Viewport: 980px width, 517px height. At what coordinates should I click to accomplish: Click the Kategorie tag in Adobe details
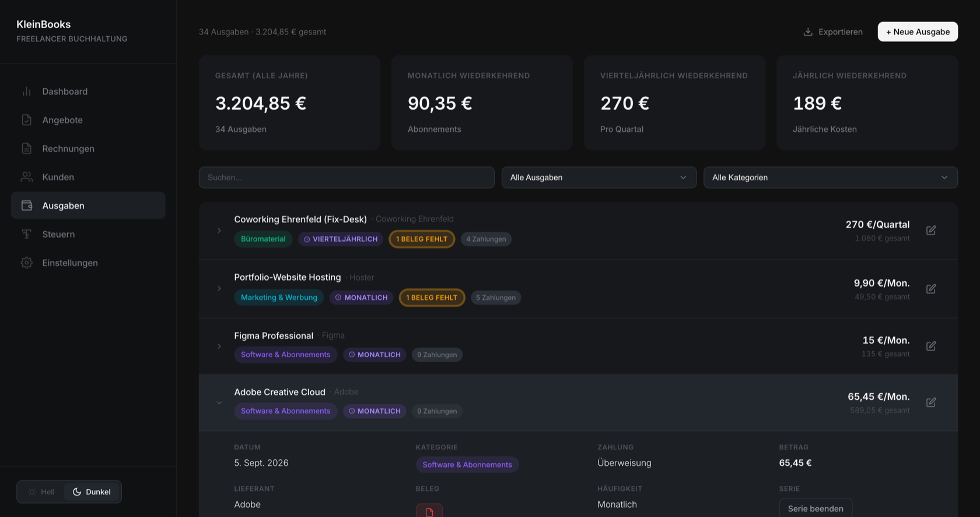[467, 464]
